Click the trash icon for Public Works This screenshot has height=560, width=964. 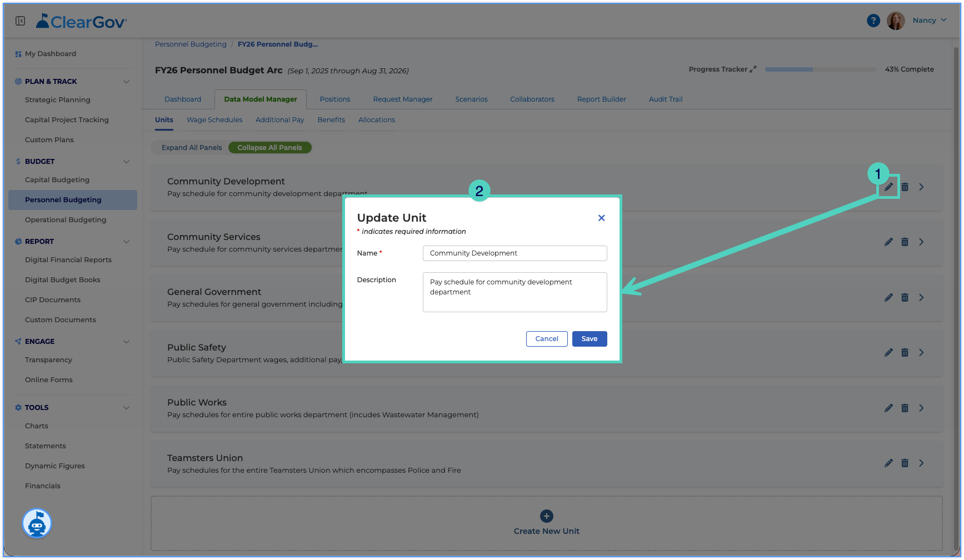click(905, 408)
